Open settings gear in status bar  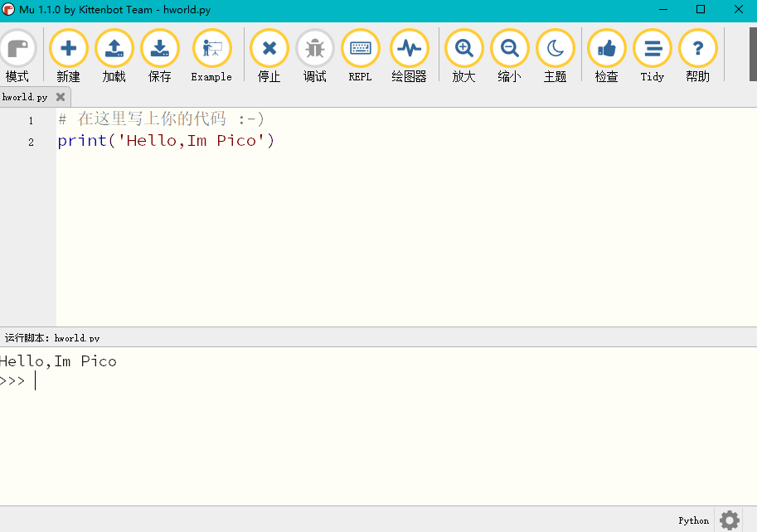pyautogui.click(x=730, y=520)
